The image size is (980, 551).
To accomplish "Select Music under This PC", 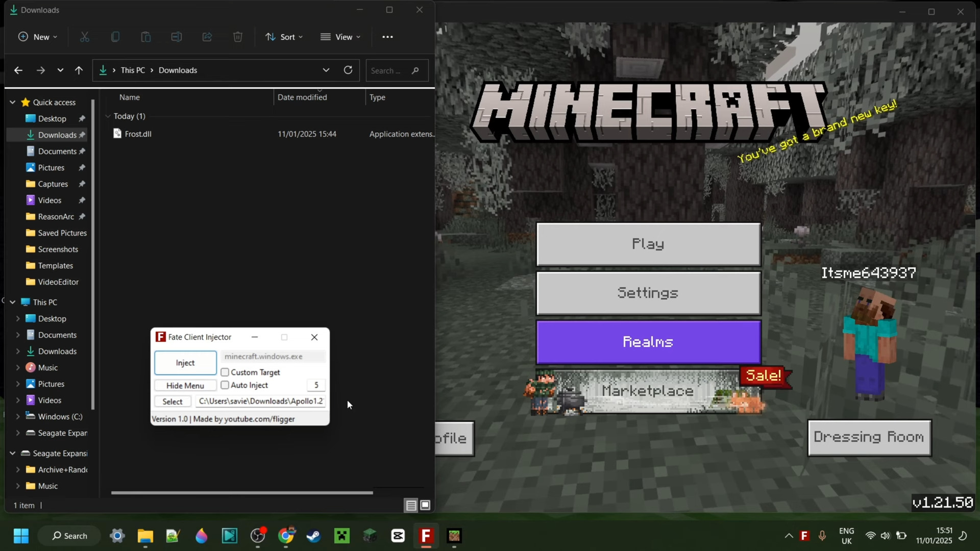I will [x=48, y=367].
